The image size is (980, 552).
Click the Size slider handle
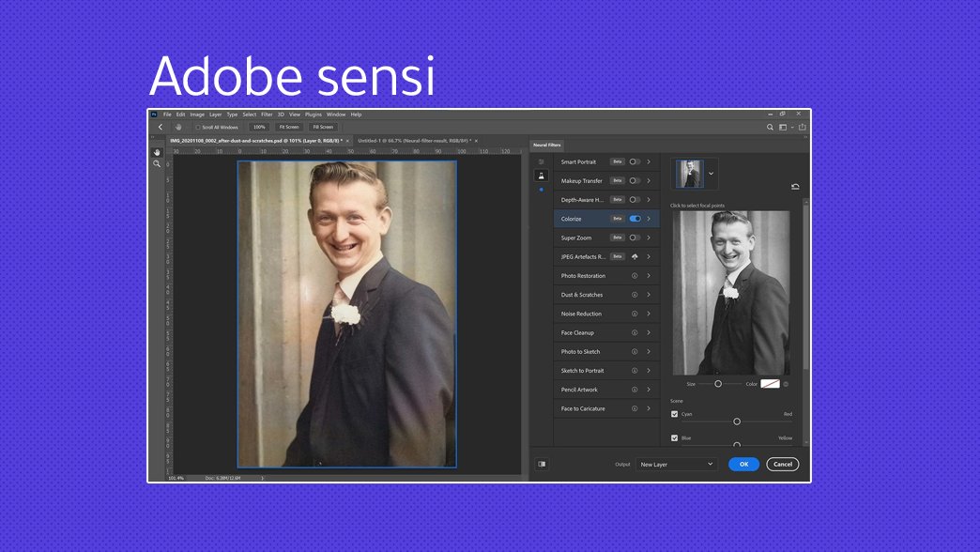coord(718,384)
